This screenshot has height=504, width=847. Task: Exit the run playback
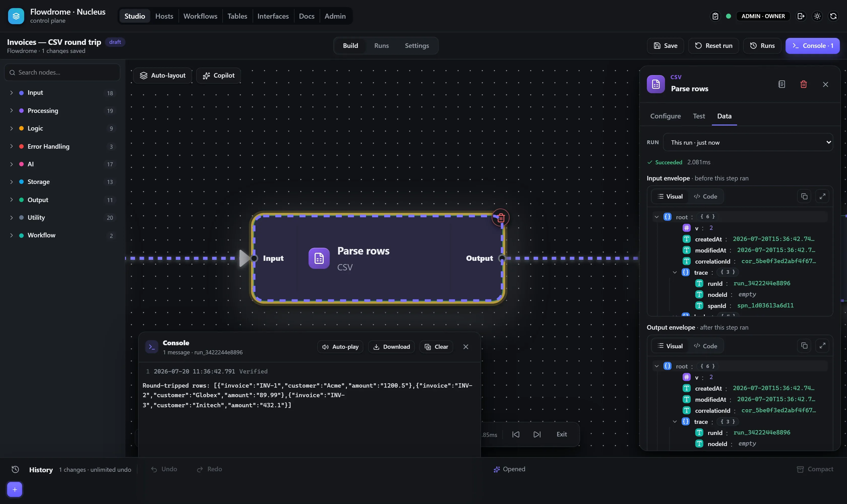(562, 434)
